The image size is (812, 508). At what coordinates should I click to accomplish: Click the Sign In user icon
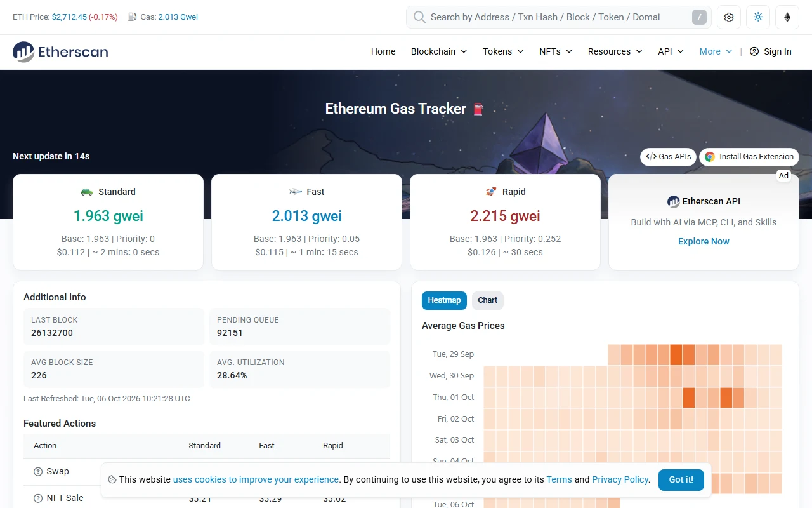coord(754,51)
